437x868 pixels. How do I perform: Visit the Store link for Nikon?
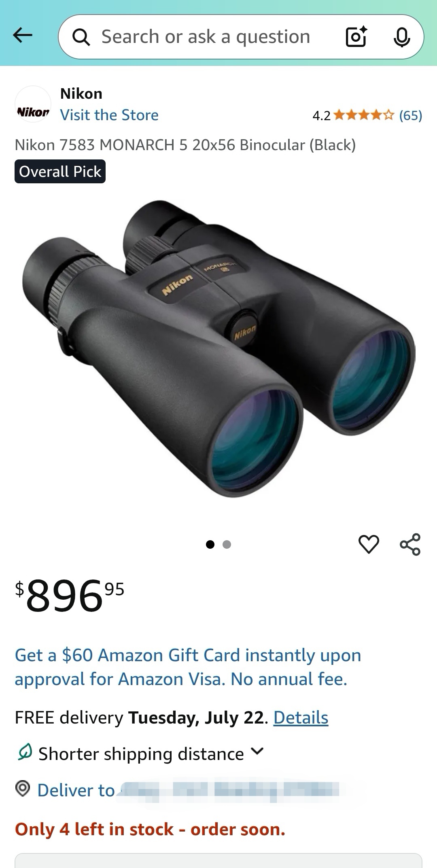click(x=109, y=115)
